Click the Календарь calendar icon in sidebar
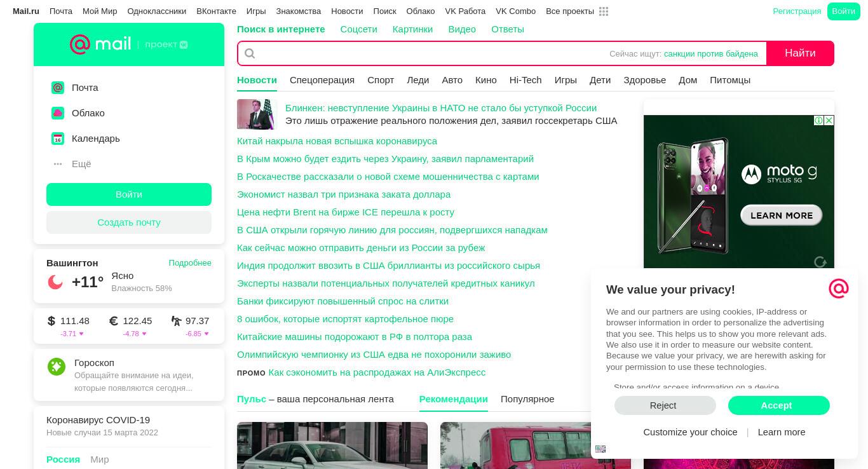Viewport: 868px width, 469px height. (x=58, y=139)
